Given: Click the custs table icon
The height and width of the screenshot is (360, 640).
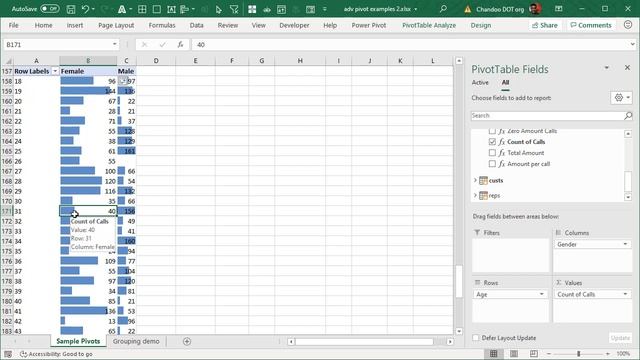Looking at the screenshot, I should click(483, 180).
